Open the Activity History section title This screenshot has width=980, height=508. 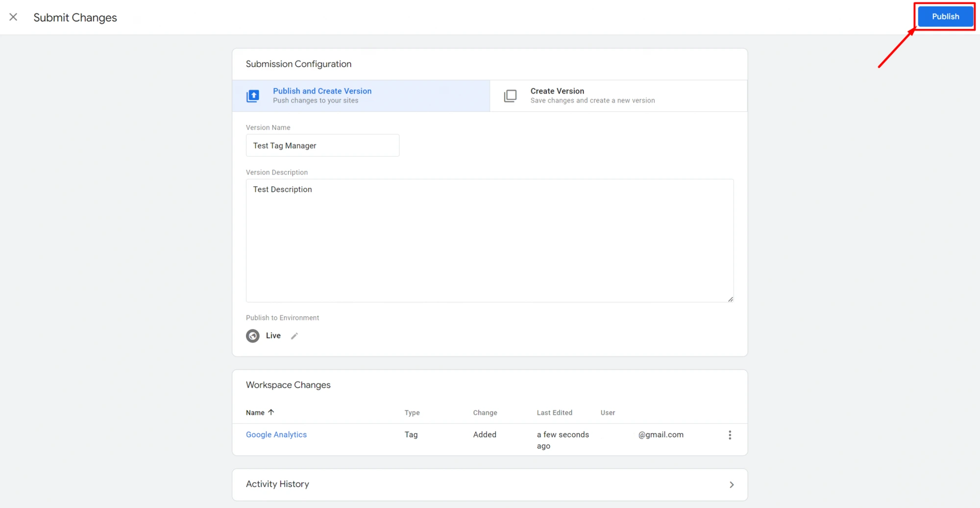[x=277, y=484]
